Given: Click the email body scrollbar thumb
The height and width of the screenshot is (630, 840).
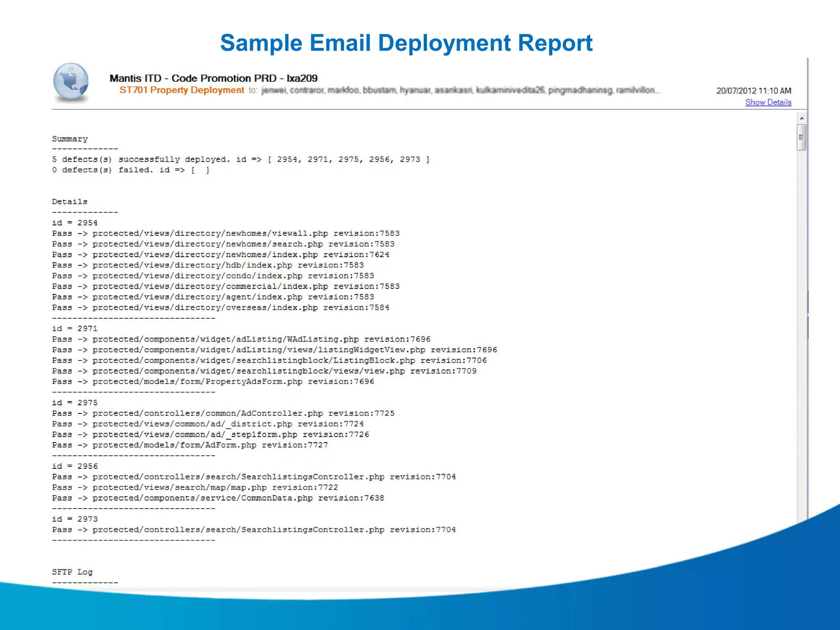Looking at the screenshot, I should pos(801,137).
